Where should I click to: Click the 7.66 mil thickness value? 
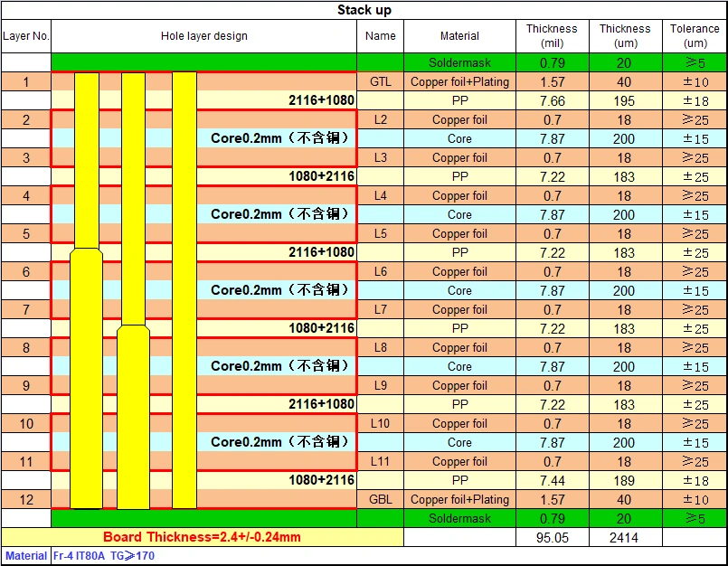click(x=552, y=100)
